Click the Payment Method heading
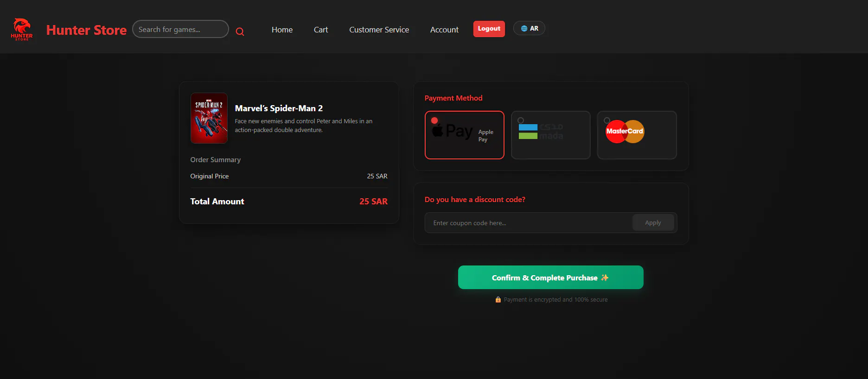The image size is (868, 379). [x=453, y=98]
